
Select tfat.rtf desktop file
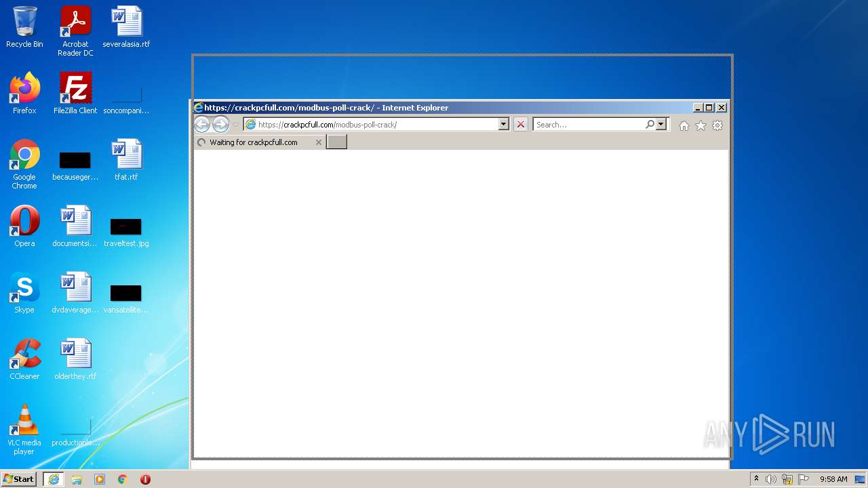click(x=126, y=160)
